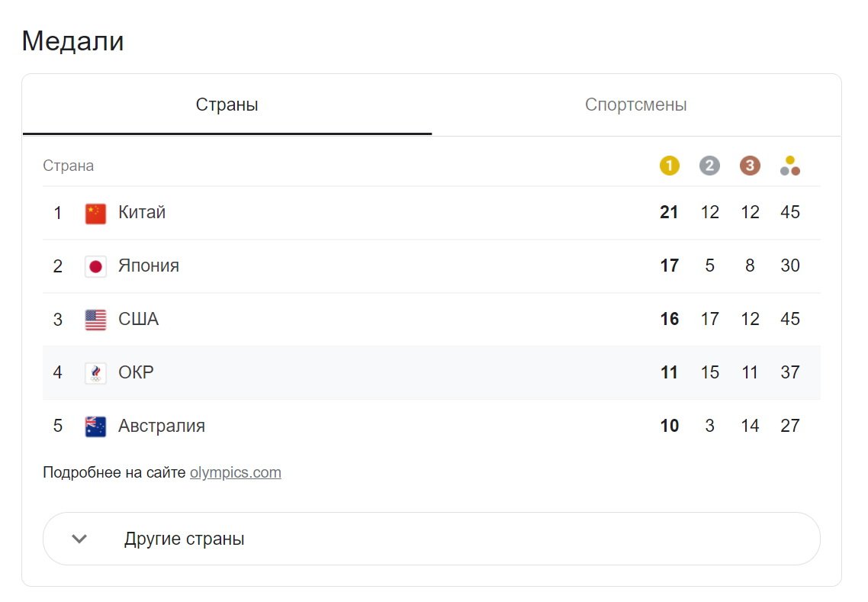Click the chevron beside Другие страны

coord(79,539)
